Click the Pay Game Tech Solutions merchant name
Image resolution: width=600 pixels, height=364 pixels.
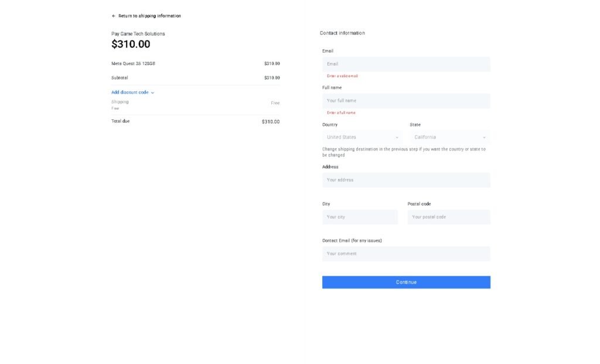(138, 33)
